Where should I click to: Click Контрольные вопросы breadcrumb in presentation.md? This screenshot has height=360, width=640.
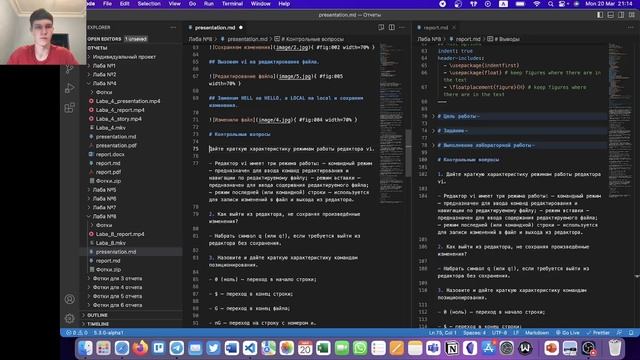(x=312, y=39)
